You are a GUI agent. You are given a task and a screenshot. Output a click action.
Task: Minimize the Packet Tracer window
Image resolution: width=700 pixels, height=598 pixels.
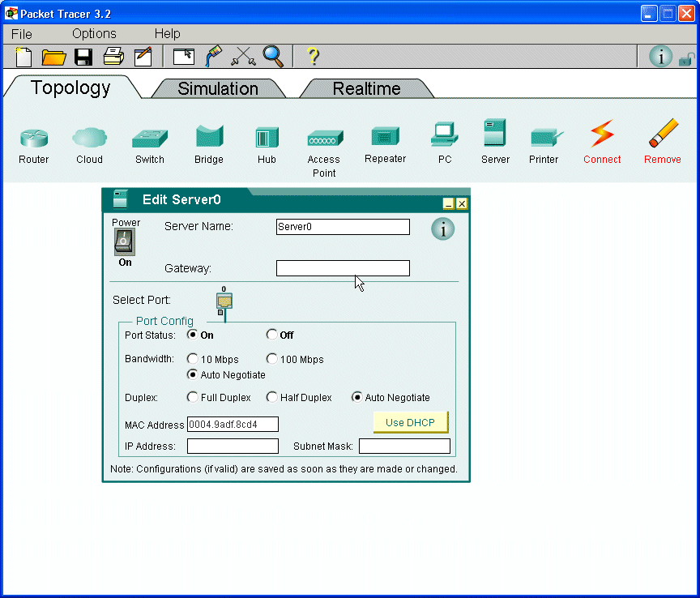(x=648, y=14)
